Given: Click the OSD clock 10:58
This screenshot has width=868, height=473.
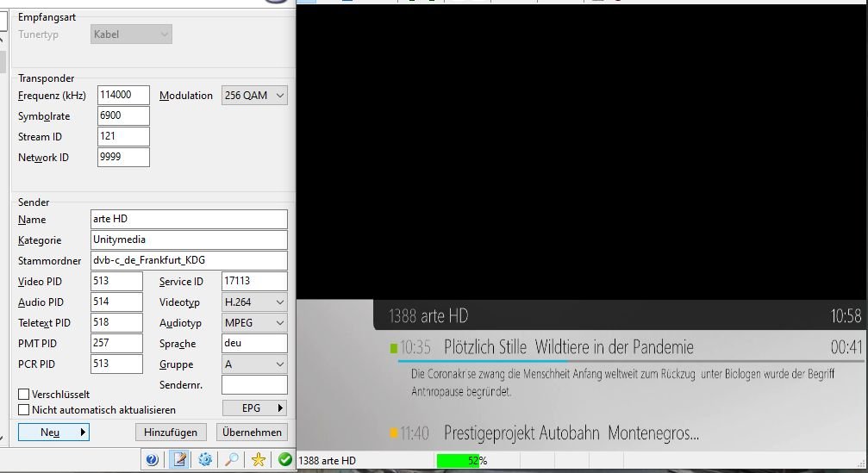Looking at the screenshot, I should click(x=846, y=316).
